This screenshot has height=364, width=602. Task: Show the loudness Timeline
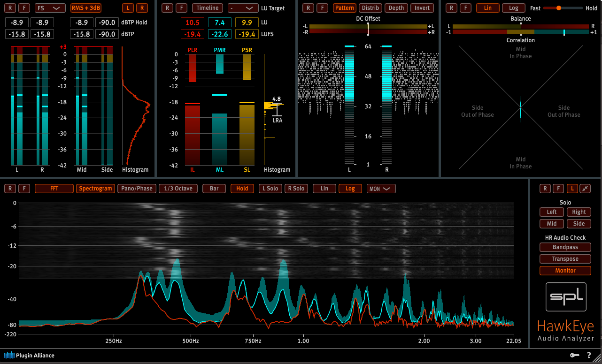click(x=208, y=8)
